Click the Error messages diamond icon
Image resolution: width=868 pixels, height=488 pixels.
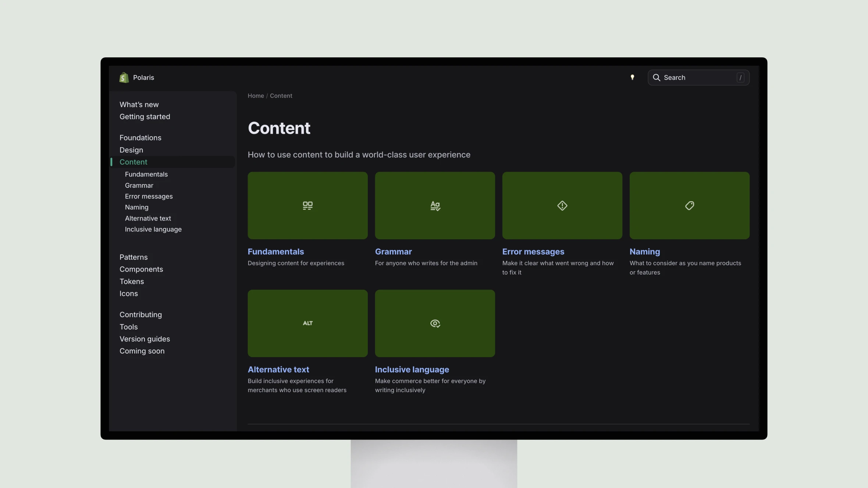562,205
